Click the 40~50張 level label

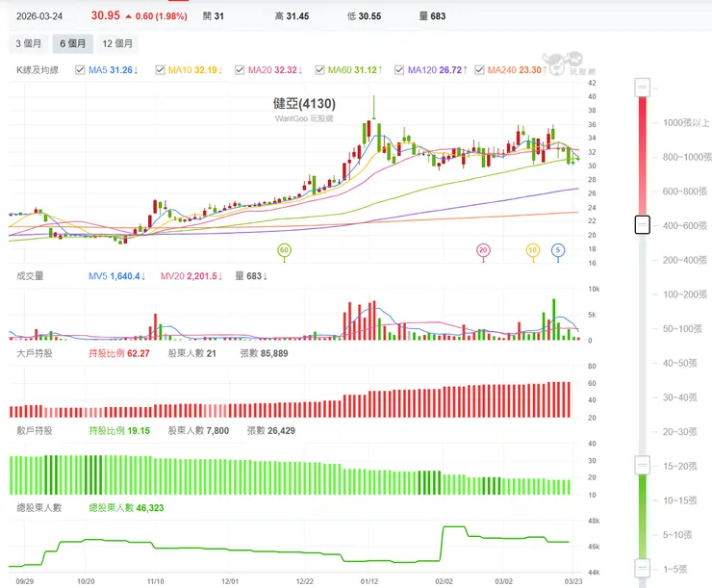(679, 363)
